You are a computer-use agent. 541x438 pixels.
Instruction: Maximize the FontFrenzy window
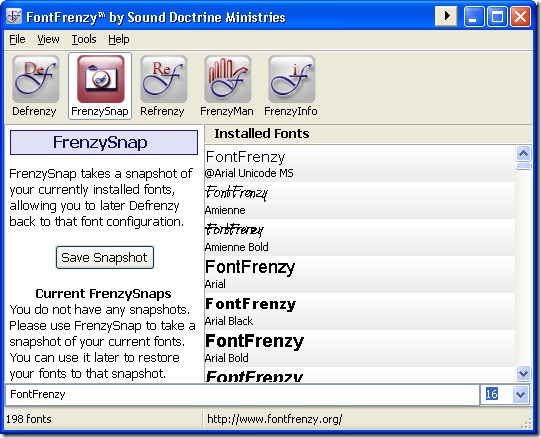point(497,16)
